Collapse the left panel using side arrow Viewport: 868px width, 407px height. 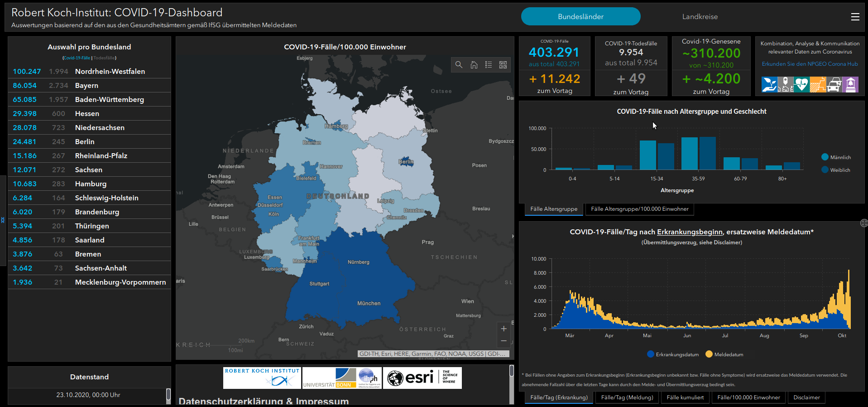(3, 220)
